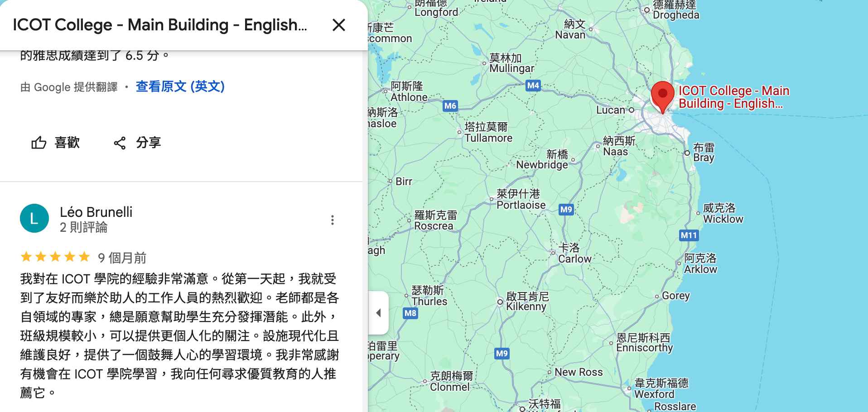Click the M11 motorway shield

[x=689, y=235]
